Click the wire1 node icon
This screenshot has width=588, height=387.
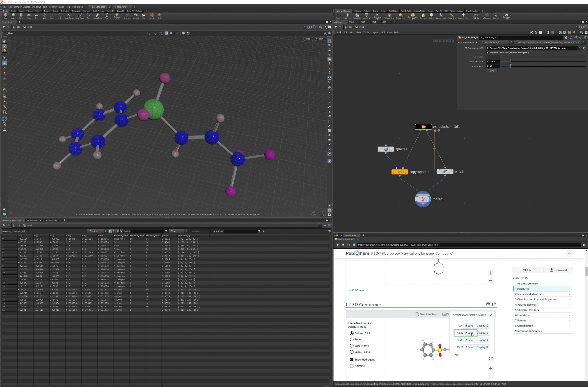(x=445, y=171)
